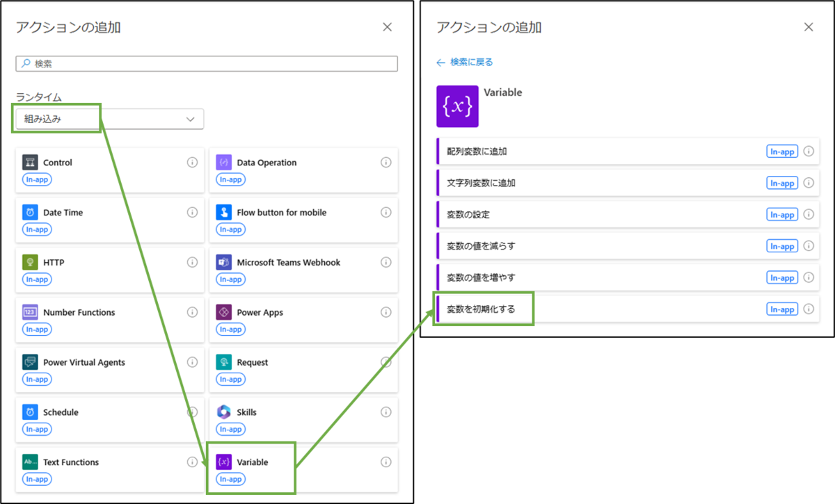Open the Control connector icon
Image resolution: width=835 pixels, height=504 pixels.
point(29,163)
